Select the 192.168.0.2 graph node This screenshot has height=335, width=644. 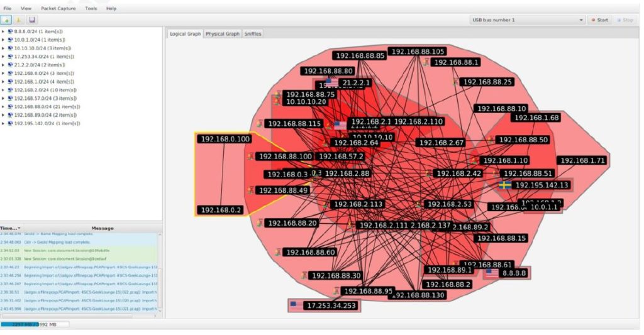tap(220, 210)
